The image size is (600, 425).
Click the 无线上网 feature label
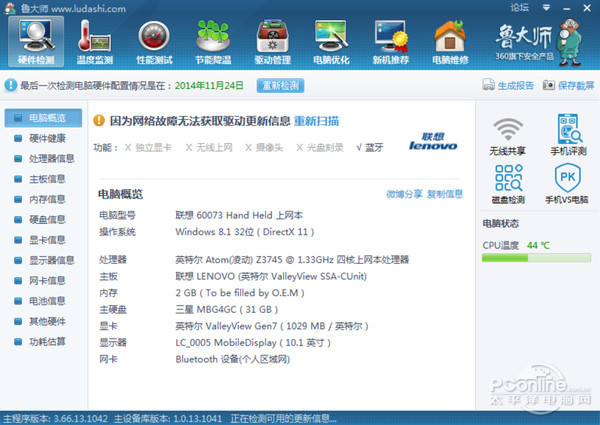point(214,147)
